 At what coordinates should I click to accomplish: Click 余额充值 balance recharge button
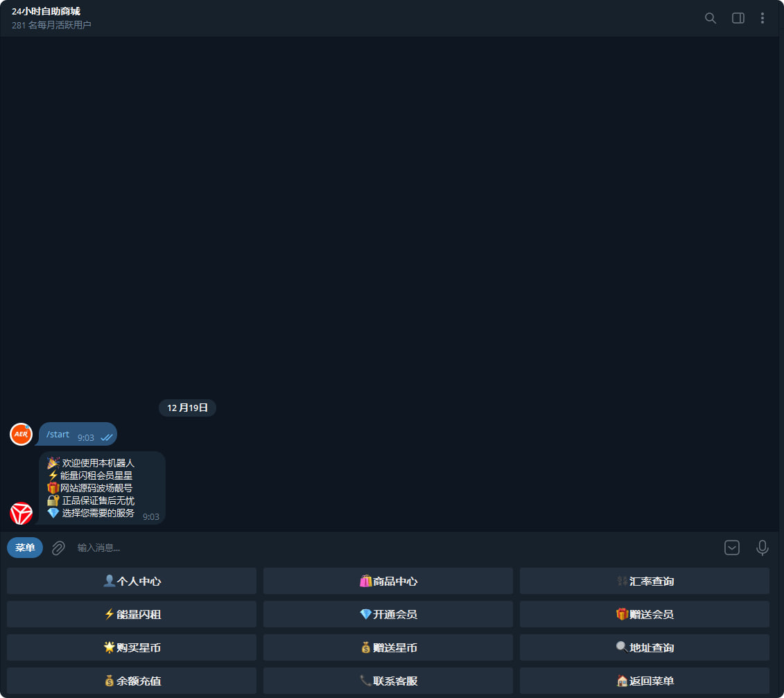coord(132,681)
